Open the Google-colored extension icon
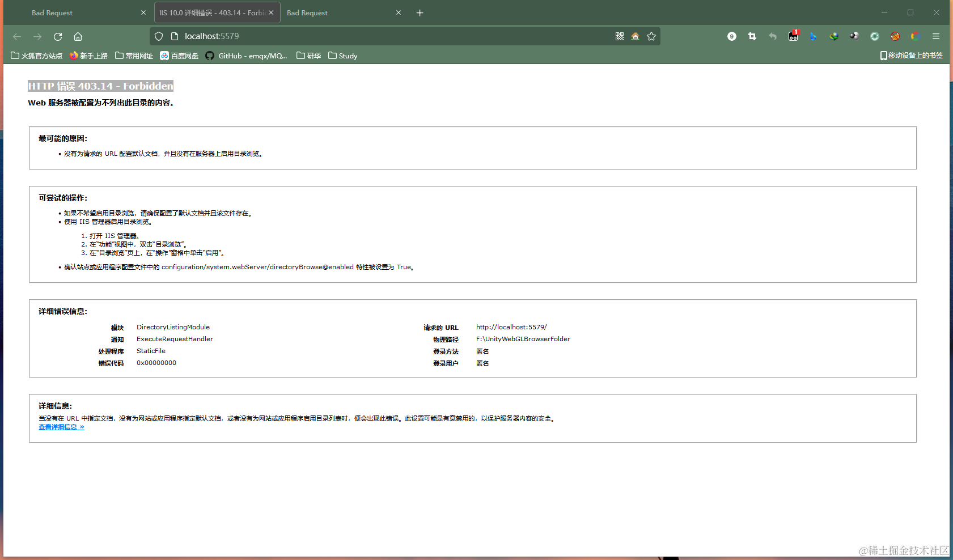953x560 pixels. (915, 36)
